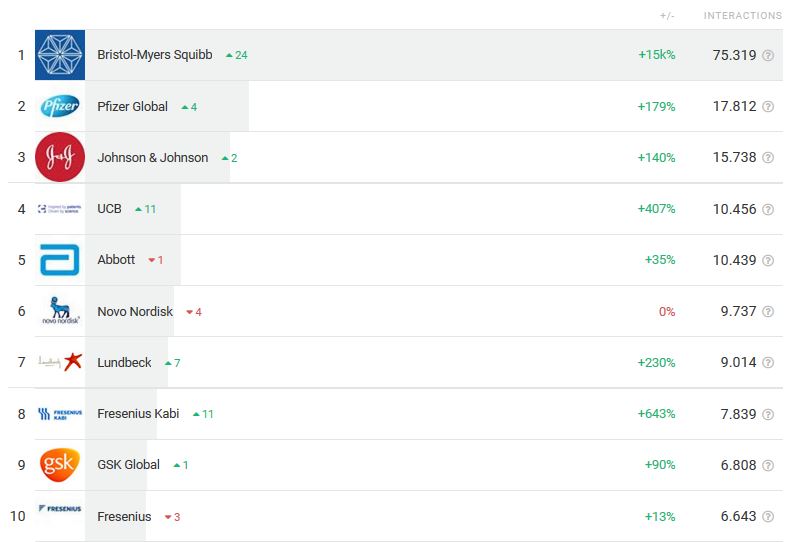Click help icon next to 17.812
This screenshot has height=542, width=796.
pos(768,107)
